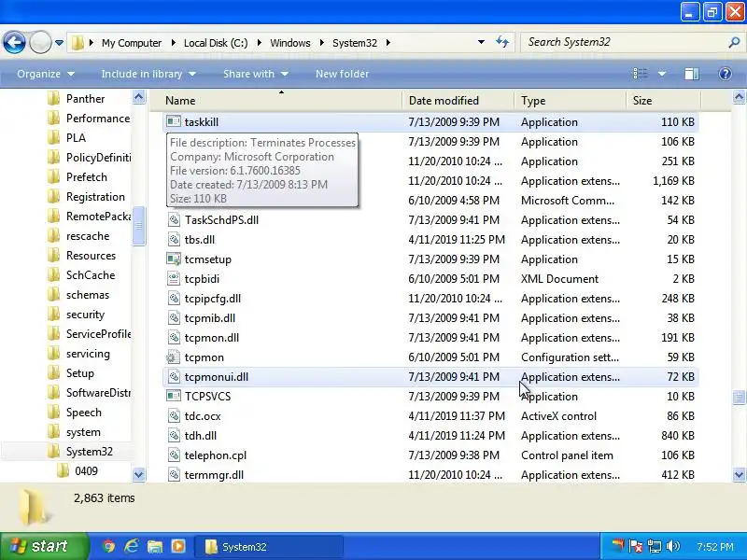
Task: Open the 0409 subfolder in the tree
Action: click(x=86, y=471)
